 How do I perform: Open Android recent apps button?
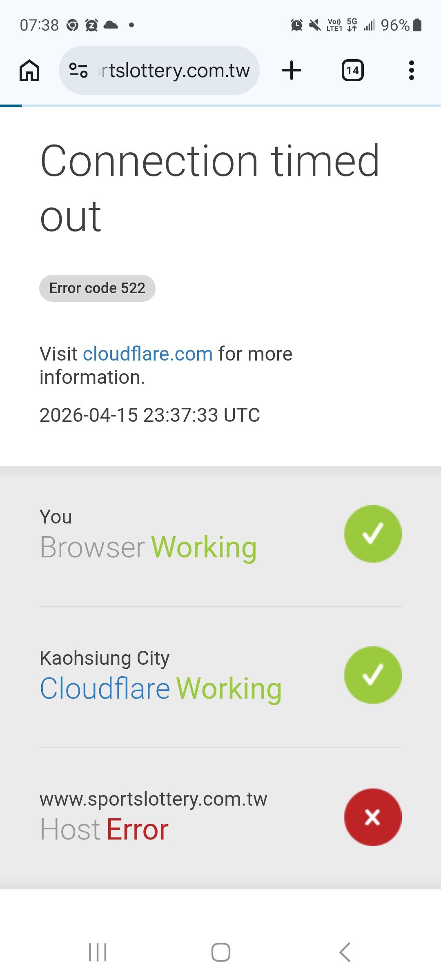(98, 952)
